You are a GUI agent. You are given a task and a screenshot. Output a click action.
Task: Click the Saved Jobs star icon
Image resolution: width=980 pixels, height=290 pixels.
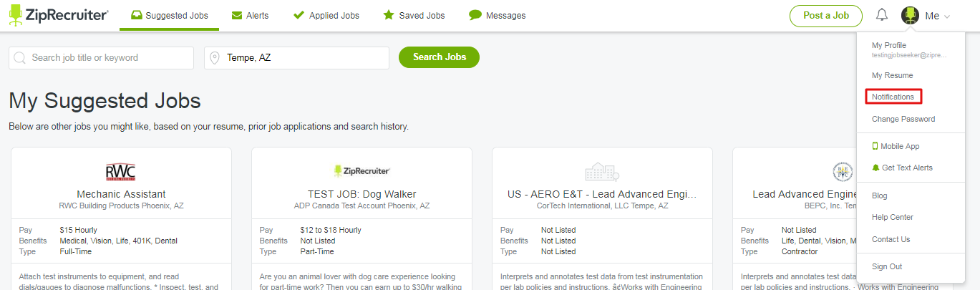click(x=389, y=15)
